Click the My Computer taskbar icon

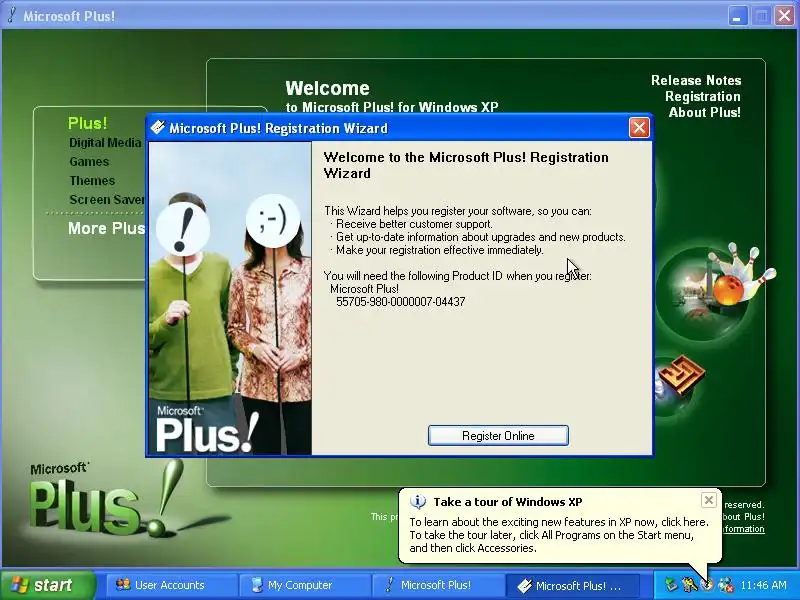point(257,585)
